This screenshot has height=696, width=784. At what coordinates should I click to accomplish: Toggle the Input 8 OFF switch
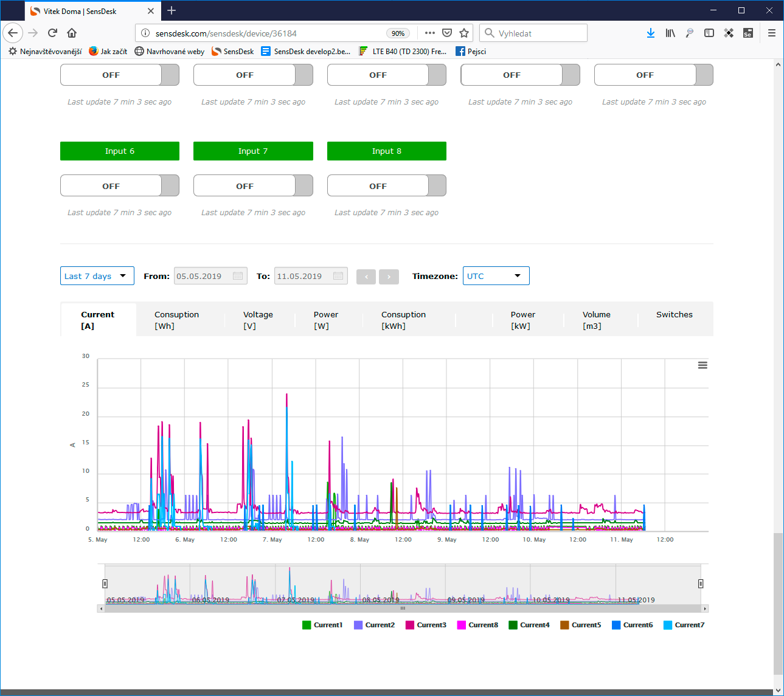coord(387,186)
